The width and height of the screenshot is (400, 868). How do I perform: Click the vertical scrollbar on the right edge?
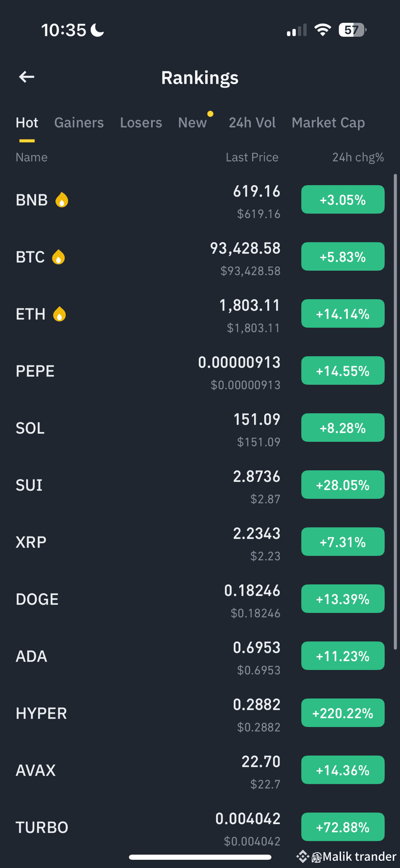point(395,412)
